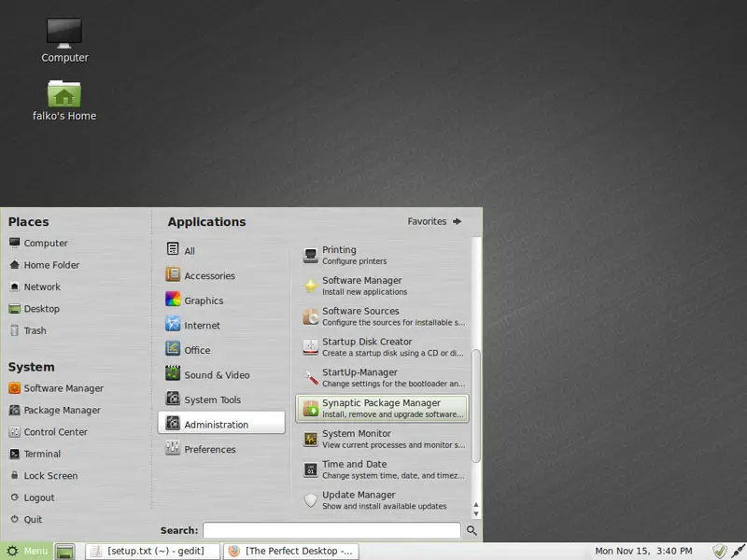Click the Menu button on the panel
This screenshot has height=560, width=747.
coord(27,551)
